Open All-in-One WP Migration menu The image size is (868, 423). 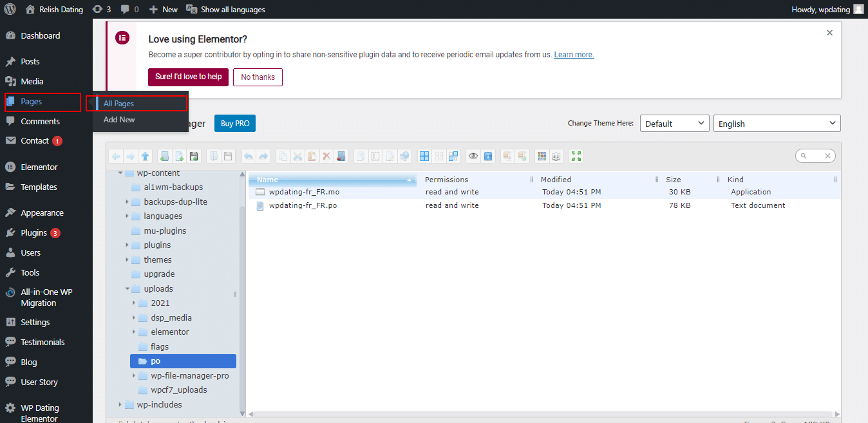point(46,297)
